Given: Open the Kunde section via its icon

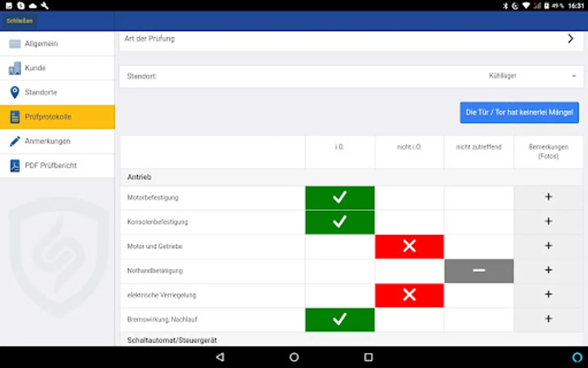Looking at the screenshot, I should pyautogui.click(x=14, y=68).
